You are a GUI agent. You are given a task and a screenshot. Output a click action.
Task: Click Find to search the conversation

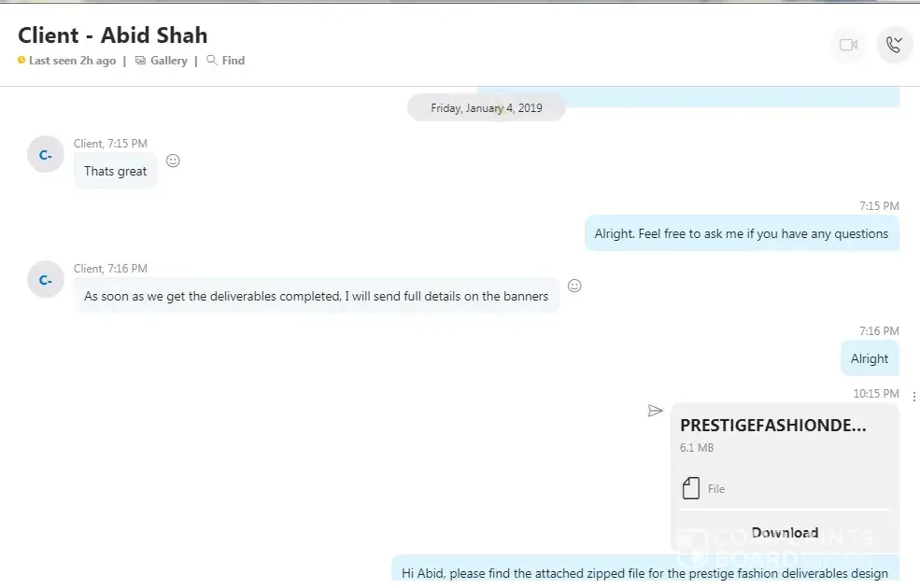226,61
